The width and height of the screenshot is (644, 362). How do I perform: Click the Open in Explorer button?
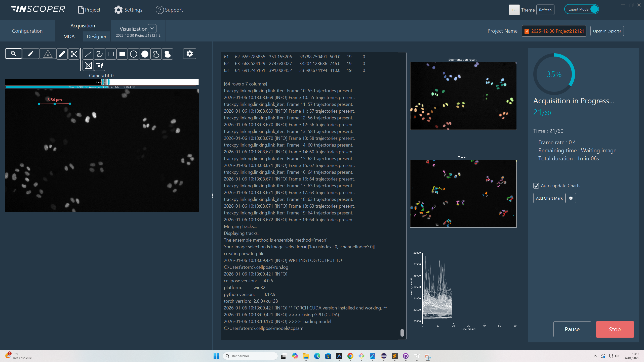pos(607,31)
